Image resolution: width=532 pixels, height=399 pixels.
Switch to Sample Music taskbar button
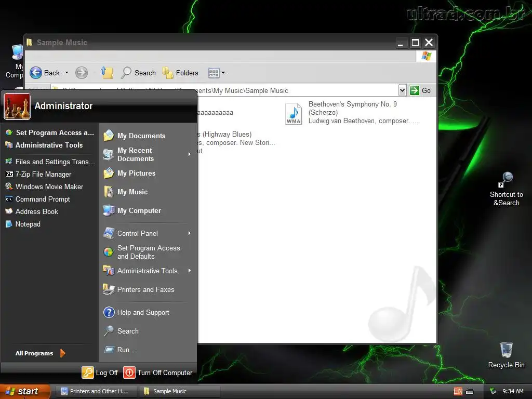[x=179, y=391]
